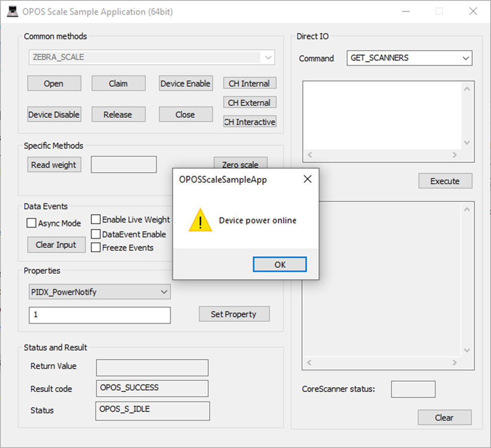Image resolution: width=491 pixels, height=448 pixels.
Task: Click the yellow warning icon in dialog
Action: (x=200, y=220)
